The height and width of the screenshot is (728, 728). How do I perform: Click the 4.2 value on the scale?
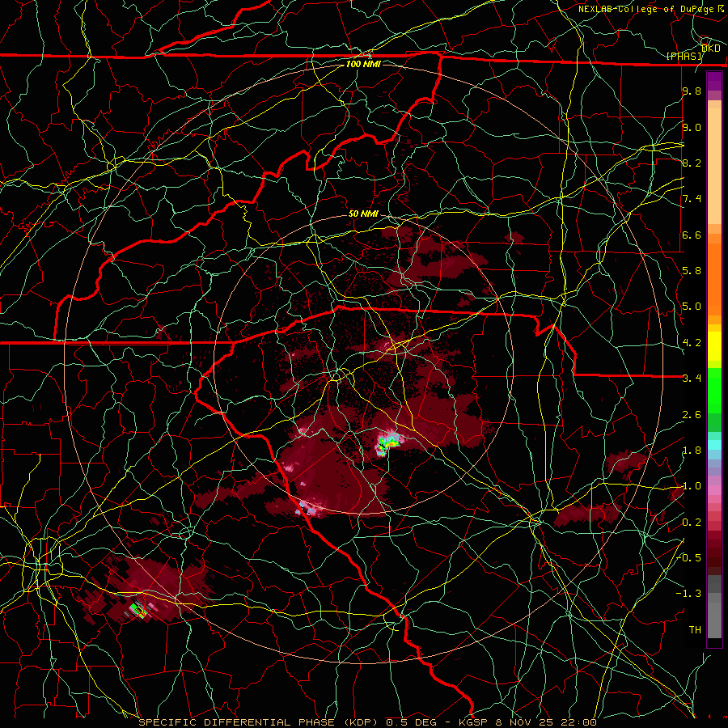coord(692,343)
